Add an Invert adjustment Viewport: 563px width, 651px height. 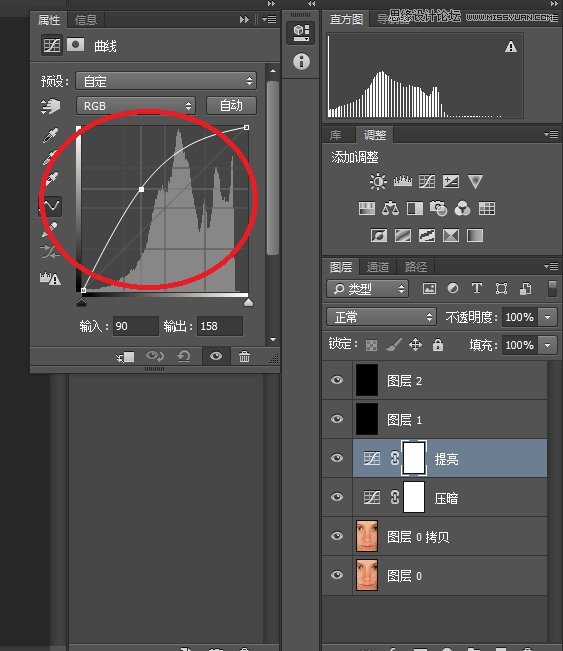click(x=379, y=235)
